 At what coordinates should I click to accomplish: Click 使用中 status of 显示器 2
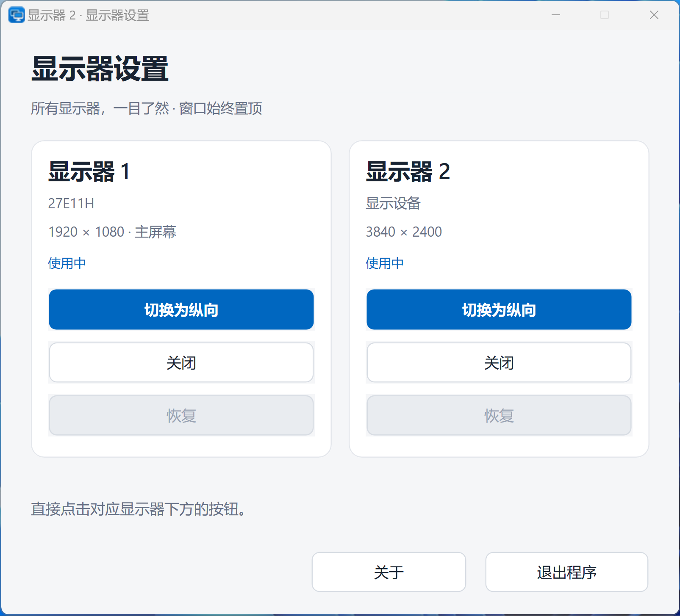[x=385, y=263]
